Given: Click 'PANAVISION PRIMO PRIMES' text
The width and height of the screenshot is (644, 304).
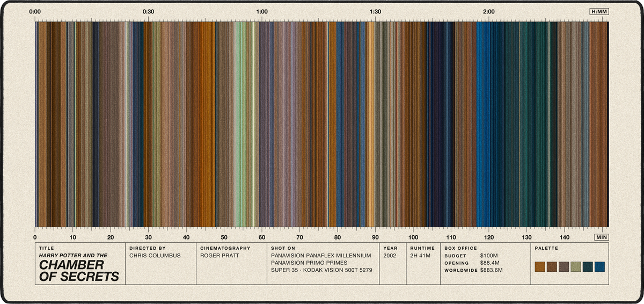Looking at the screenshot, I should click(309, 263).
